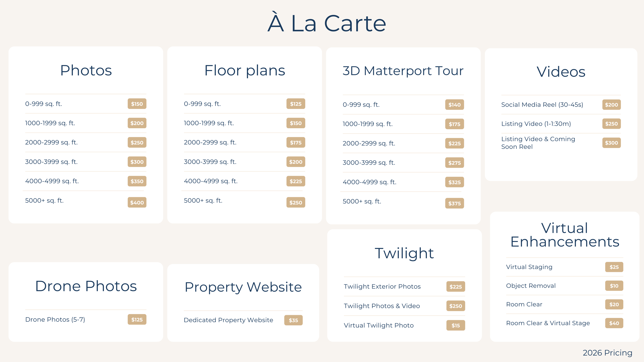This screenshot has width=644, height=362.
Task: Click the Drone Photos (5-7) $125 badge
Action: tap(137, 320)
